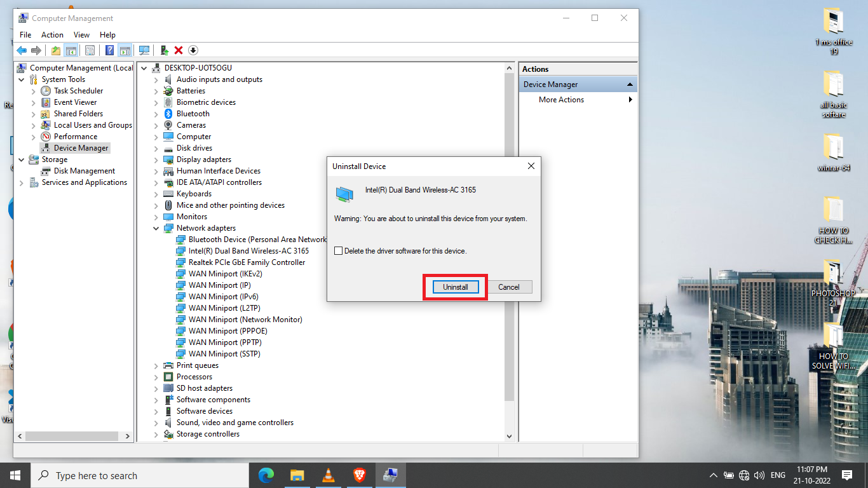Select WAN Miniport (SSTP) entry
Screen dimensions: 868x488
pyautogui.click(x=224, y=354)
